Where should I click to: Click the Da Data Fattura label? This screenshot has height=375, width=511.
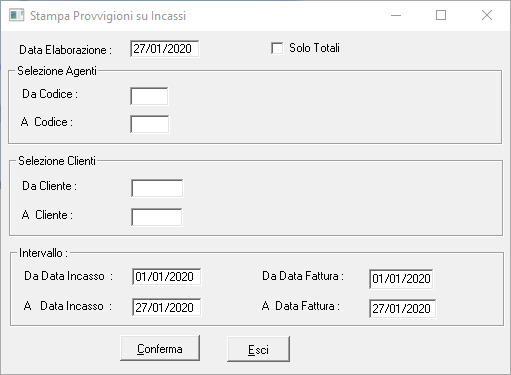click(303, 276)
